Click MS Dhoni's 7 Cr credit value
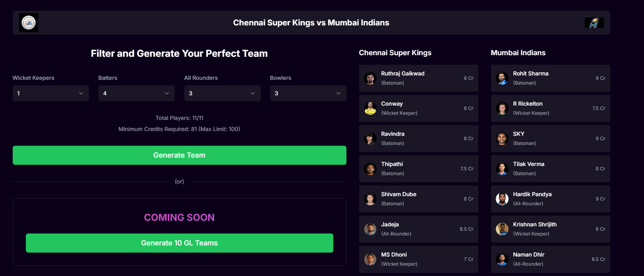 pyautogui.click(x=468, y=259)
